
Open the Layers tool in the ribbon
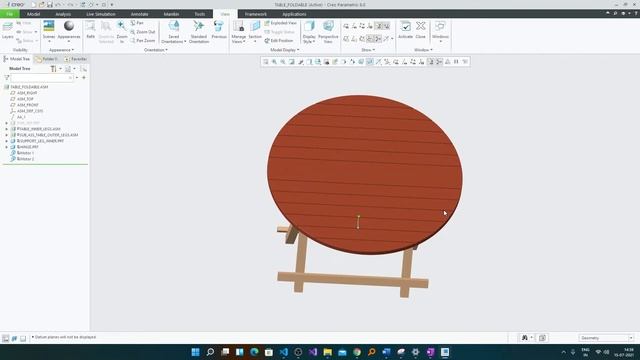point(8,31)
